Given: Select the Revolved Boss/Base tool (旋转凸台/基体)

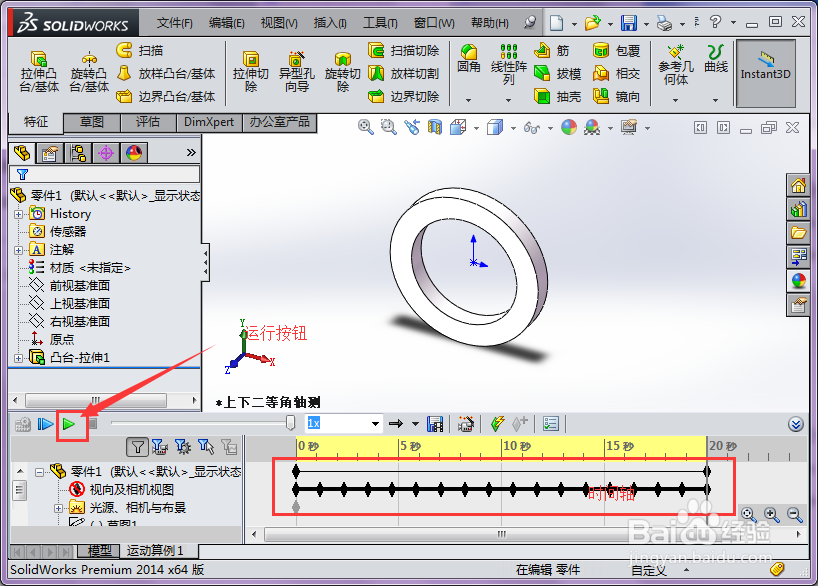Looking at the screenshot, I should (89, 71).
